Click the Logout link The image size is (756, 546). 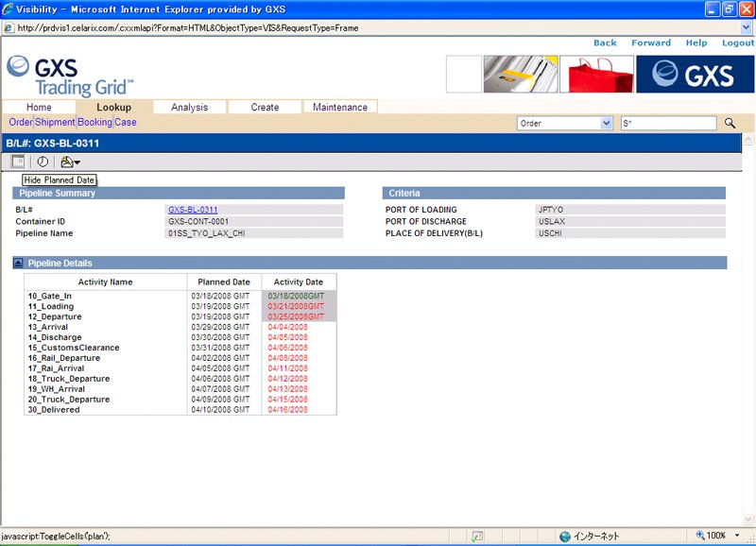[738, 43]
